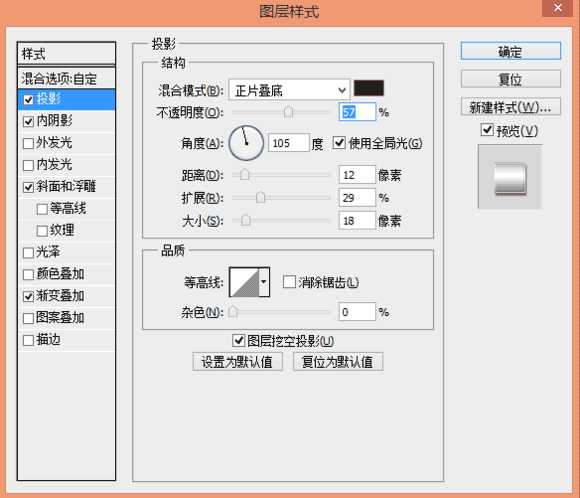Click the 设置为默认值 button
This screenshot has width=580, height=498.
pos(237,361)
